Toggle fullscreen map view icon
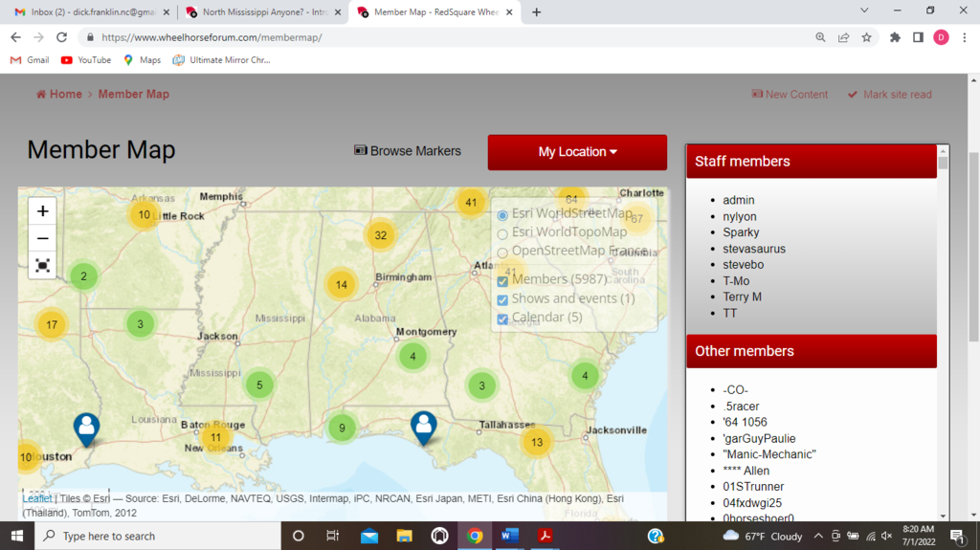Screen dimensions: 980x550 (x=43, y=266)
